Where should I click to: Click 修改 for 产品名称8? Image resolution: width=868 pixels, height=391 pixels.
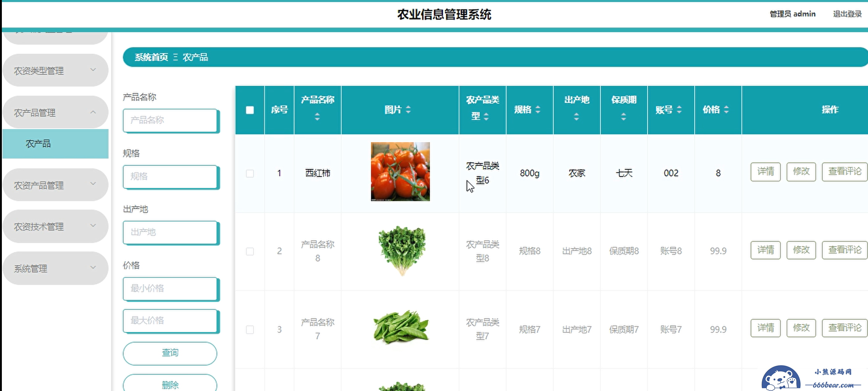801,250
